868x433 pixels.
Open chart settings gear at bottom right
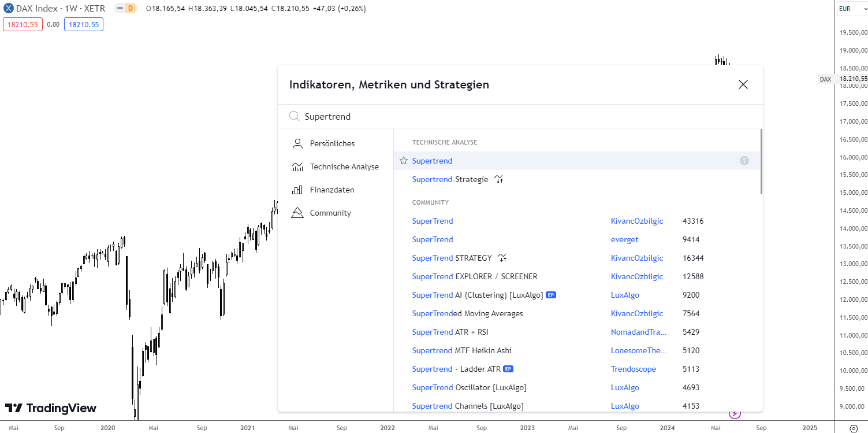[854, 428]
